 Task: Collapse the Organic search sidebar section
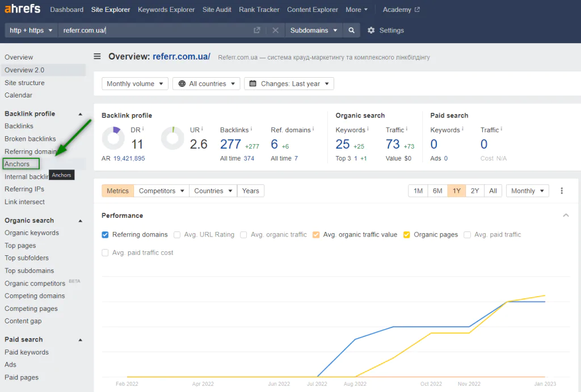(80, 221)
